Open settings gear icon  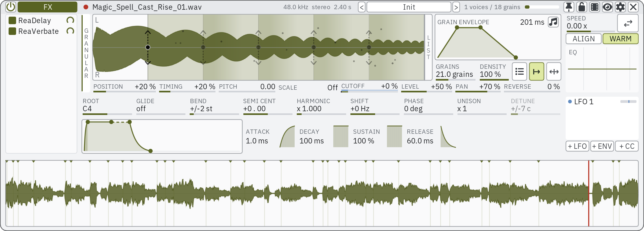pyautogui.click(x=620, y=7)
